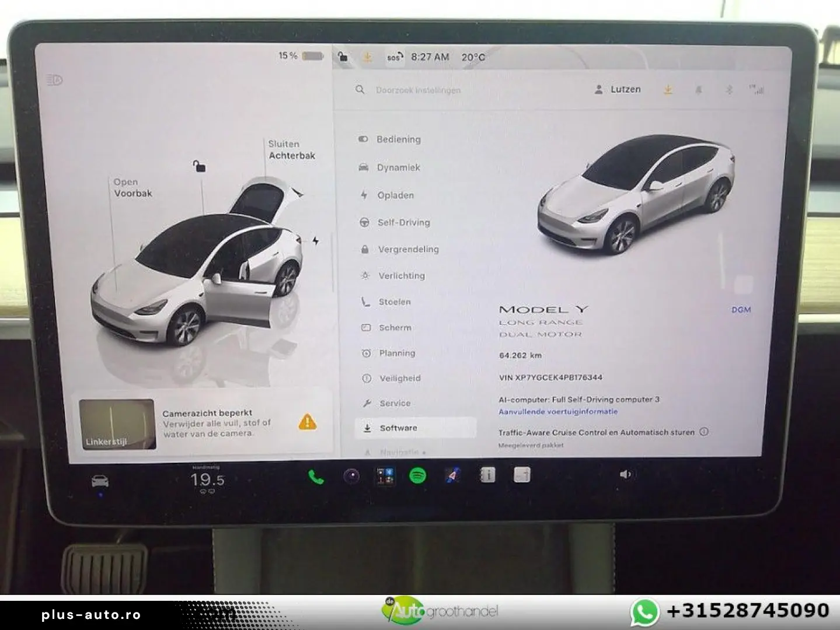
Task: Tap the volume speaker icon
Action: click(x=625, y=474)
